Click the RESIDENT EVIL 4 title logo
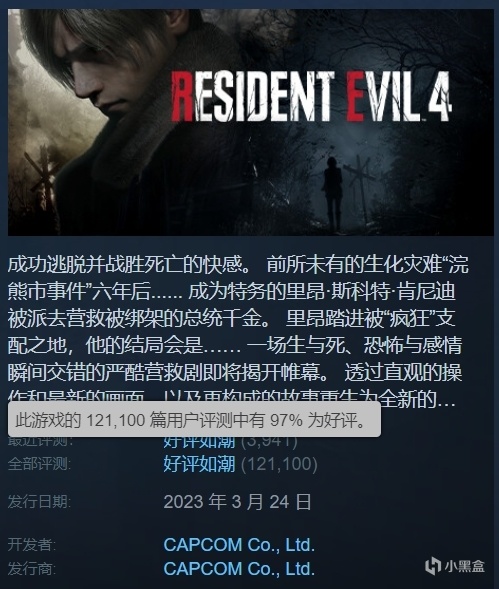This screenshot has width=499, height=589. pyautogui.click(x=311, y=97)
